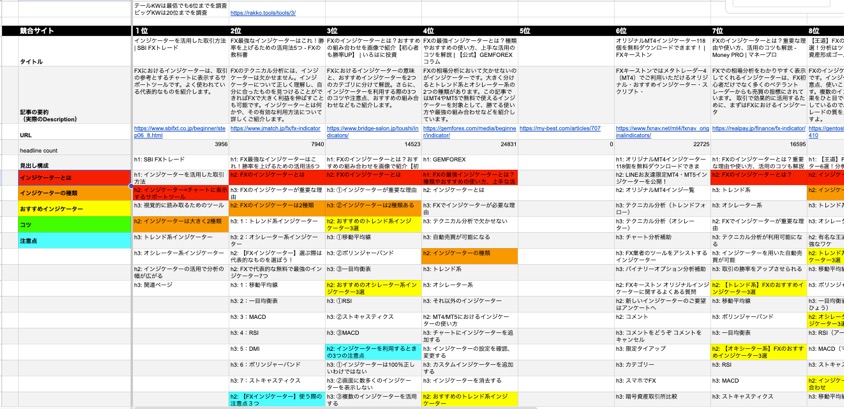Screen dimensions: 844x409
Task: Select the yellow おすすめインジケーター legend cell
Action: (66, 209)
